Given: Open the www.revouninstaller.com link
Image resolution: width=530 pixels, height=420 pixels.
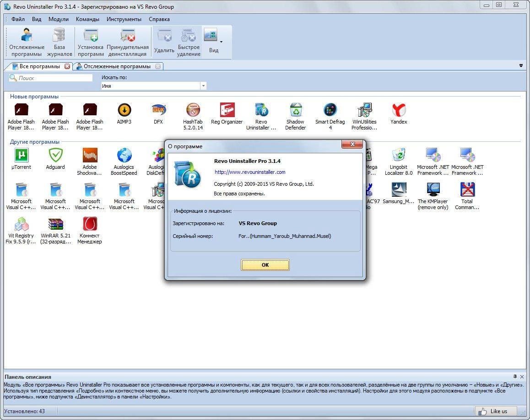Looking at the screenshot, I should (x=250, y=172).
